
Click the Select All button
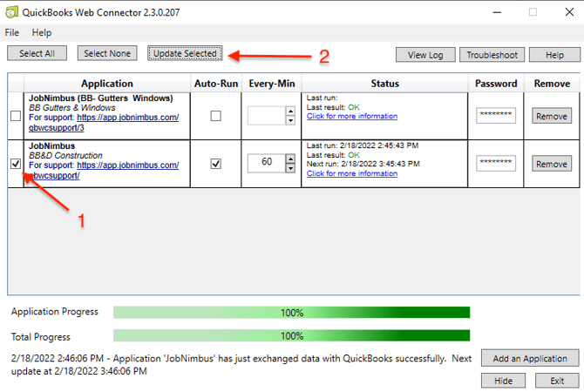[x=37, y=53]
